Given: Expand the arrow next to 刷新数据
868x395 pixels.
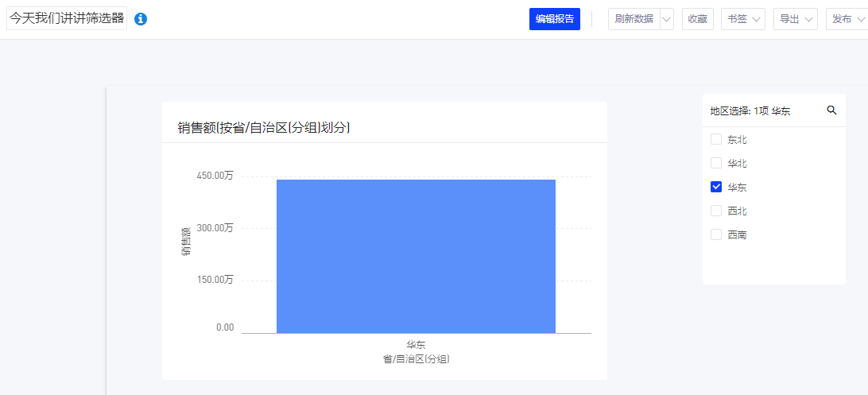Looking at the screenshot, I should point(667,19).
